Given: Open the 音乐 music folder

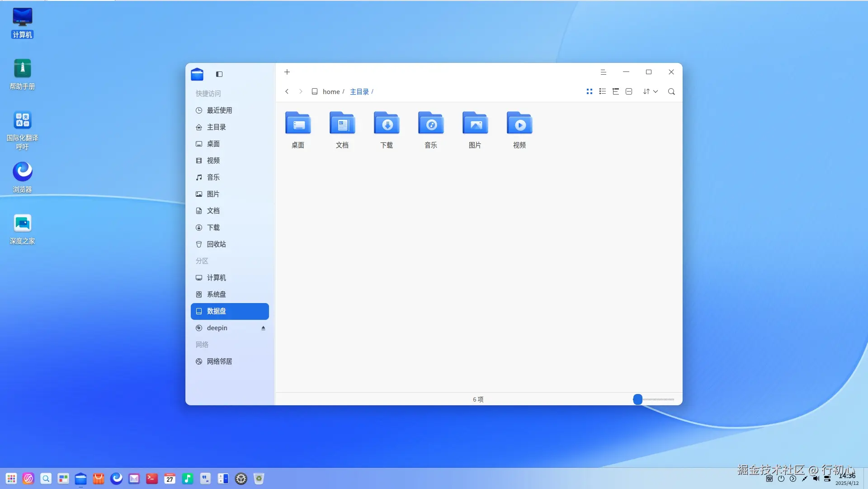Looking at the screenshot, I should tap(431, 129).
